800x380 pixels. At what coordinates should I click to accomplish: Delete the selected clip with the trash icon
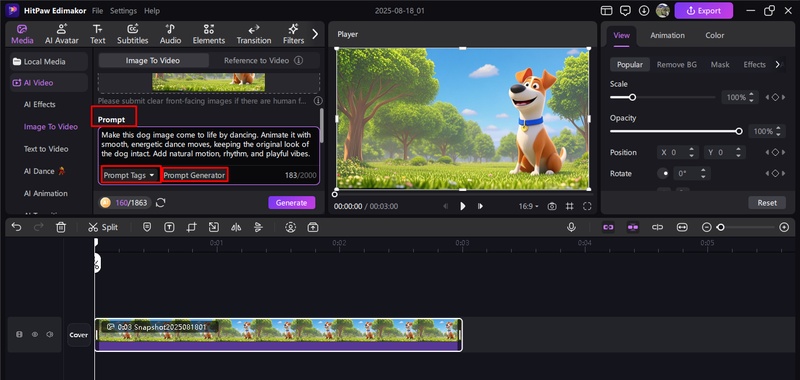[x=61, y=227]
